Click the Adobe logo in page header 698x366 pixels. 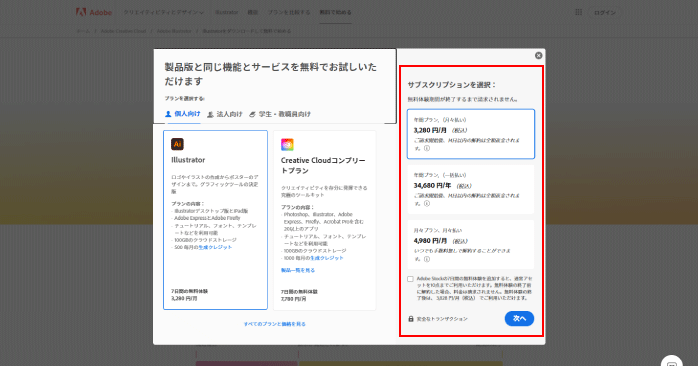point(94,12)
